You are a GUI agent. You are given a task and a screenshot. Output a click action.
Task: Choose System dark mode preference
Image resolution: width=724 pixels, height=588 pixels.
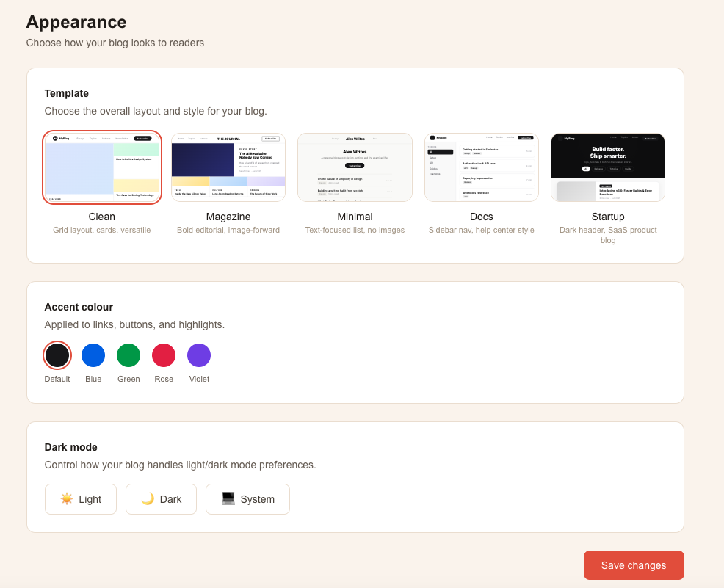(x=248, y=499)
